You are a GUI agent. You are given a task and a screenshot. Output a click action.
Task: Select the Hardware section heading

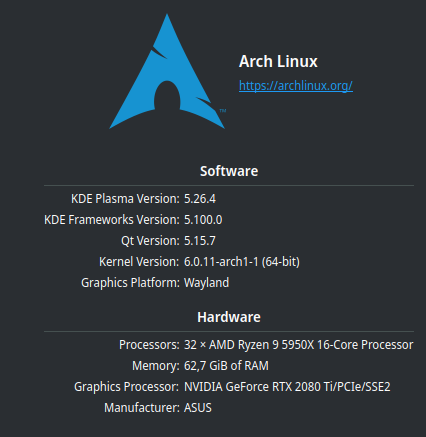(229, 317)
